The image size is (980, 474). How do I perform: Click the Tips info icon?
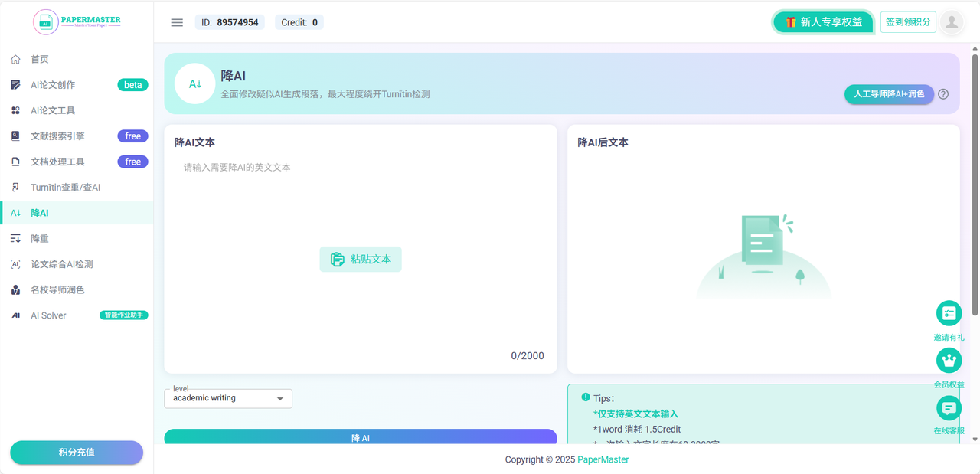pos(586,397)
